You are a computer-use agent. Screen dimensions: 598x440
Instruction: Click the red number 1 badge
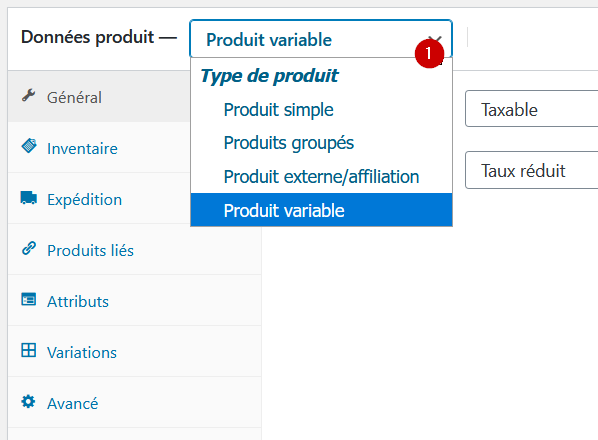(x=429, y=53)
